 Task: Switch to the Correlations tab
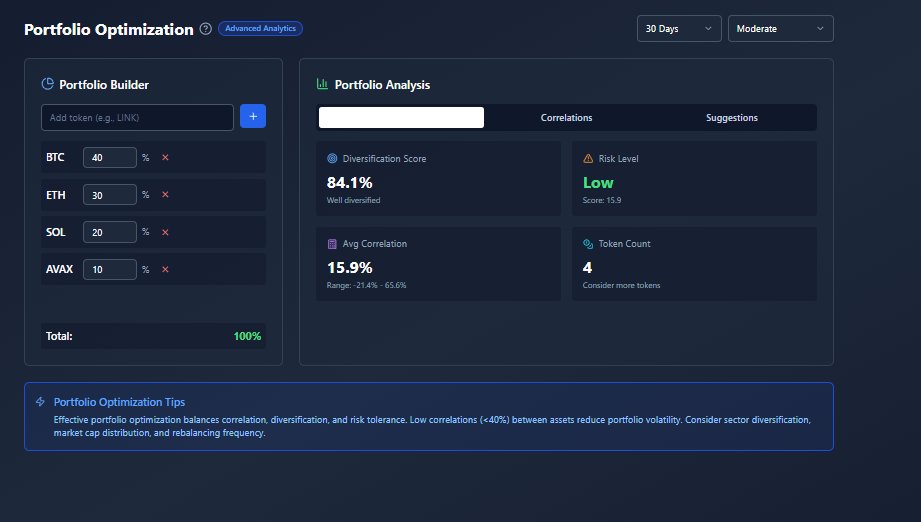(566, 117)
